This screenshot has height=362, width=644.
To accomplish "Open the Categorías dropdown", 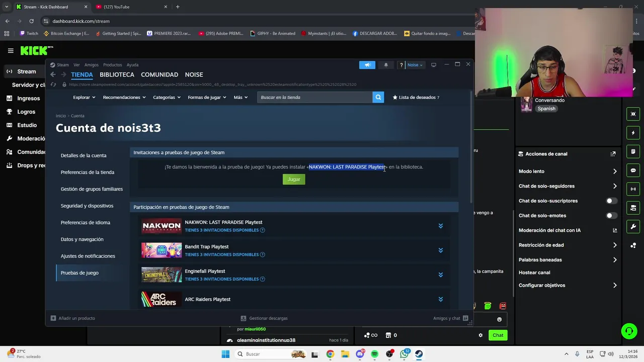I will 167,97.
